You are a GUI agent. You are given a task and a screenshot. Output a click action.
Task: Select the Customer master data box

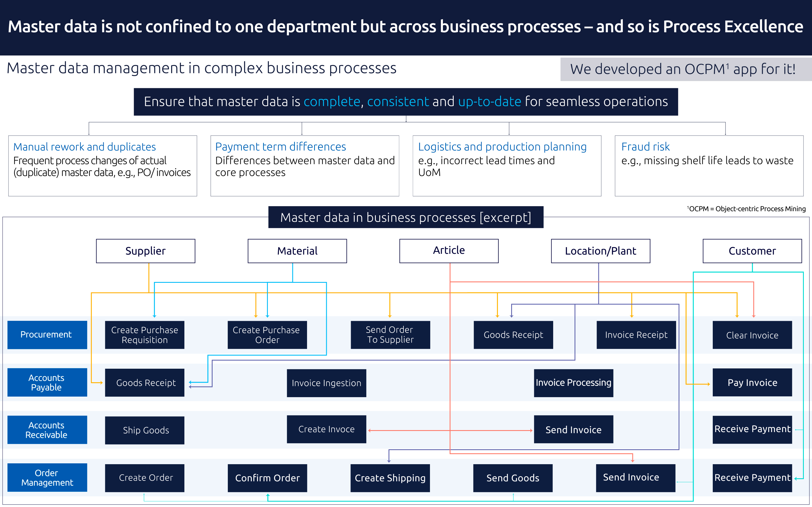[752, 251]
